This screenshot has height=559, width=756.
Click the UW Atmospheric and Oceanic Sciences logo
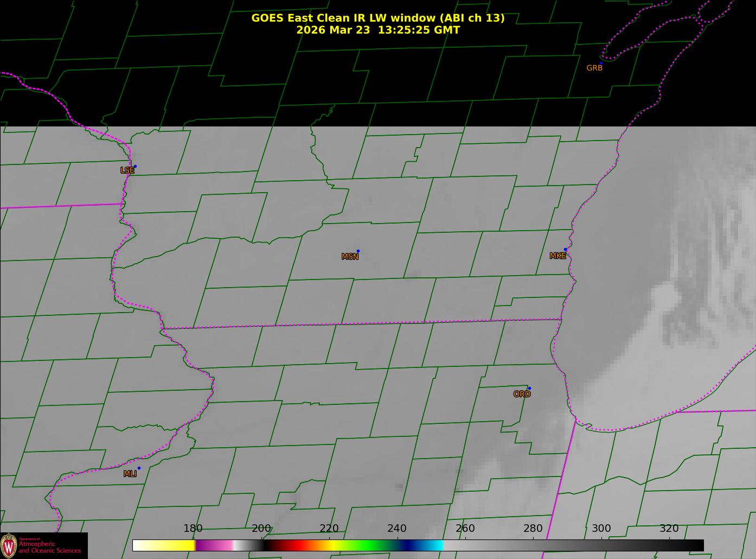[x=43, y=545]
